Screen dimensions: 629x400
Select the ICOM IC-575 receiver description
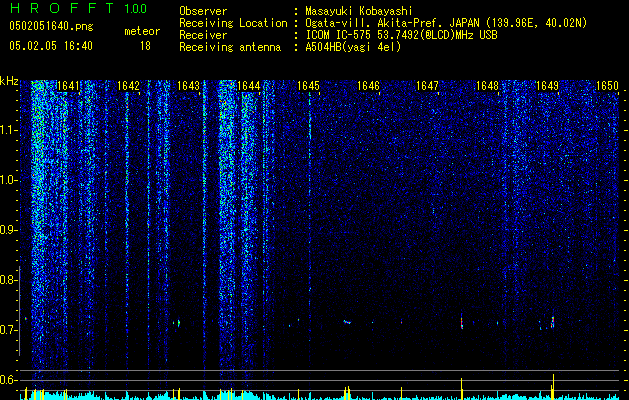(401, 35)
